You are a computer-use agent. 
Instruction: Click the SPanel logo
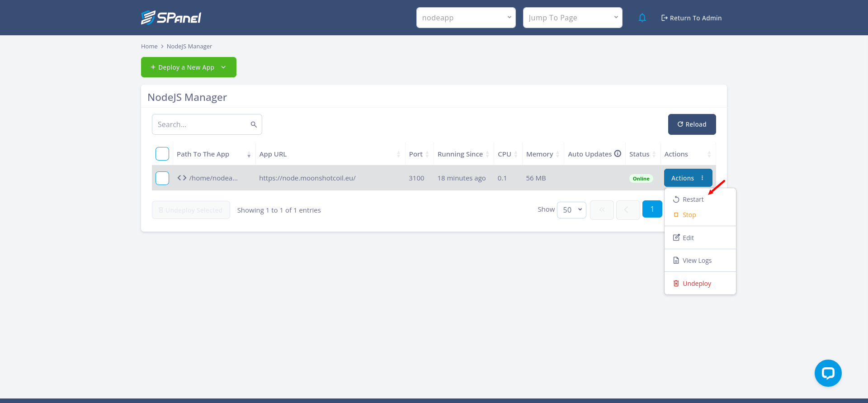tap(171, 18)
